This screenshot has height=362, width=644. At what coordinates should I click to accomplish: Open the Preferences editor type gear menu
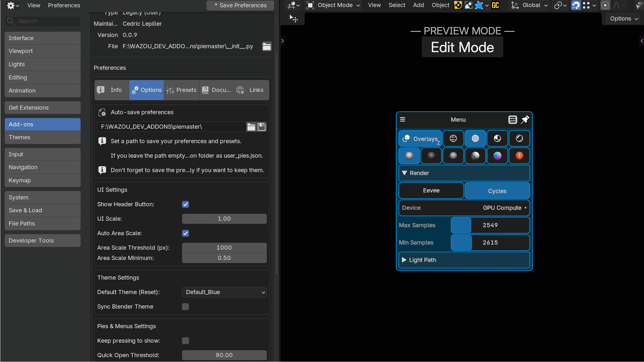[13, 5]
